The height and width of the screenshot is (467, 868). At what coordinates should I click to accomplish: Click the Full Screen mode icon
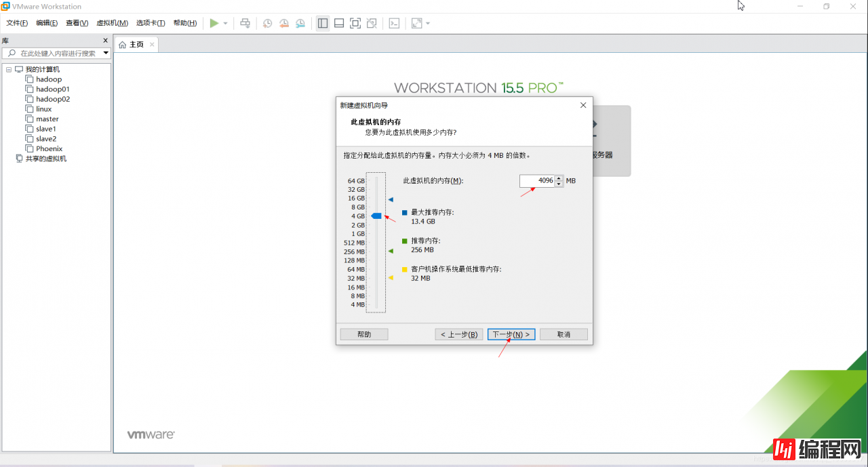click(355, 23)
